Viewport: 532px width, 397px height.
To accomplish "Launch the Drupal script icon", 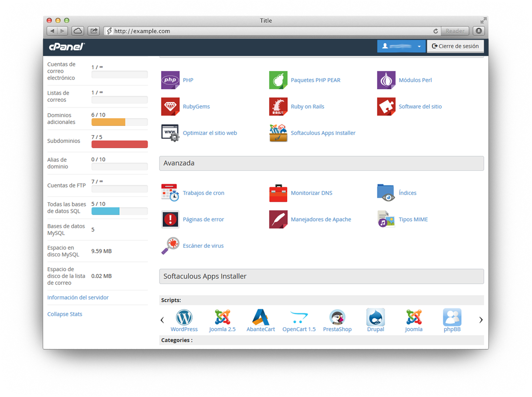I will click(x=376, y=317).
